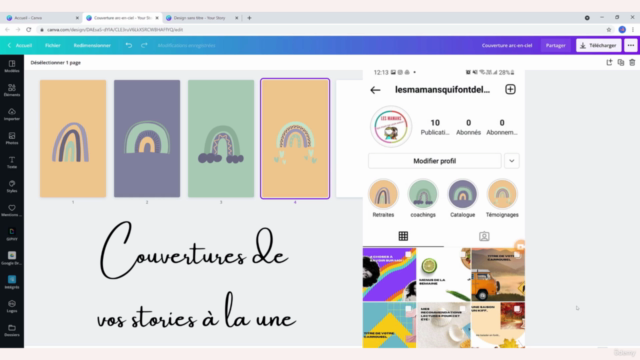Click the Télécharger button
Image resolution: width=640 pixels, height=360 pixels.
point(598,45)
